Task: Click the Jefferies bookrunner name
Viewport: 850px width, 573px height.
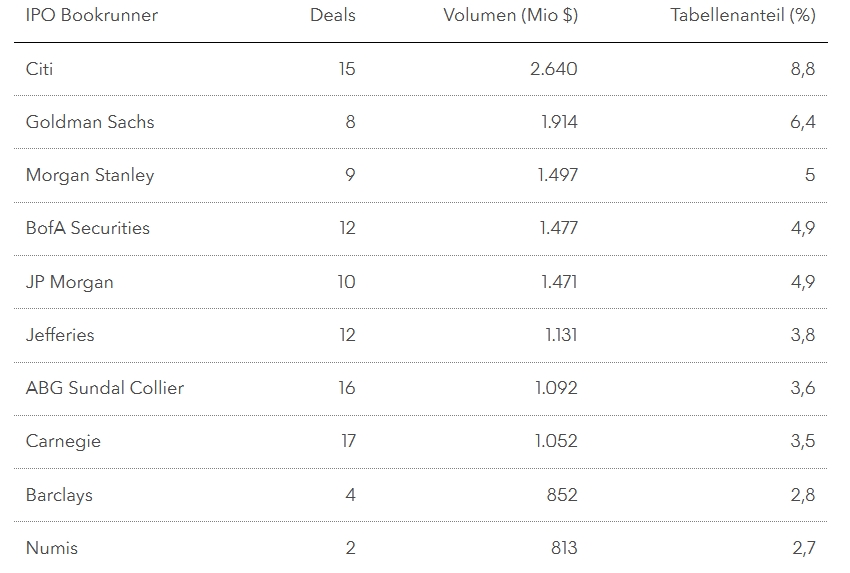Action: point(60,335)
